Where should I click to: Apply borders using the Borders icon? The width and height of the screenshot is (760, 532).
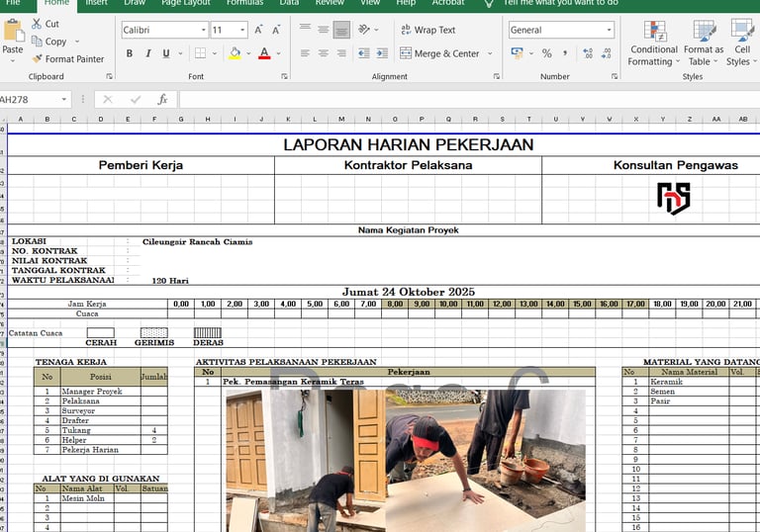[200, 53]
